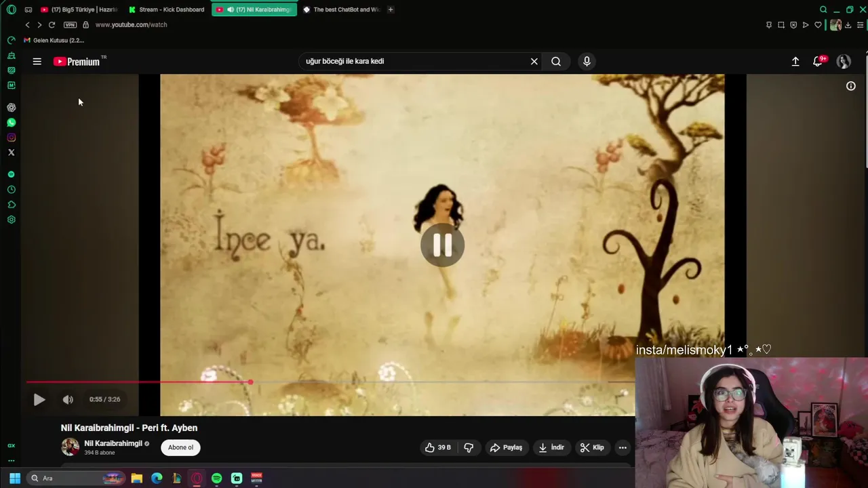The height and width of the screenshot is (488, 868).
Task: Toggle the VPN badge in address bar
Action: pos(70,24)
